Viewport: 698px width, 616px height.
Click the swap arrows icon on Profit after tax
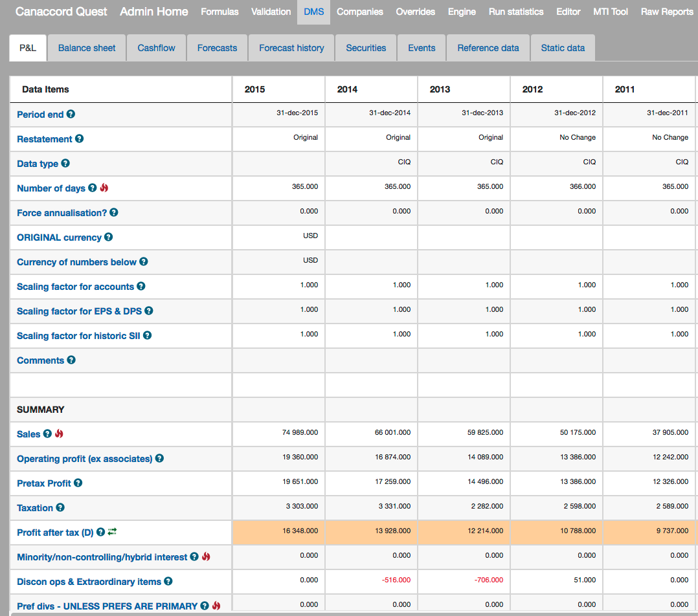pos(112,532)
